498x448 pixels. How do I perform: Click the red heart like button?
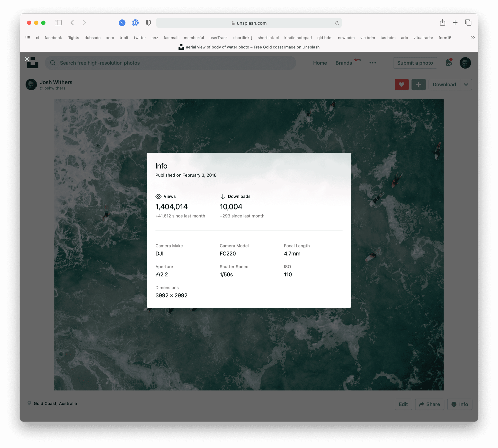coord(401,84)
